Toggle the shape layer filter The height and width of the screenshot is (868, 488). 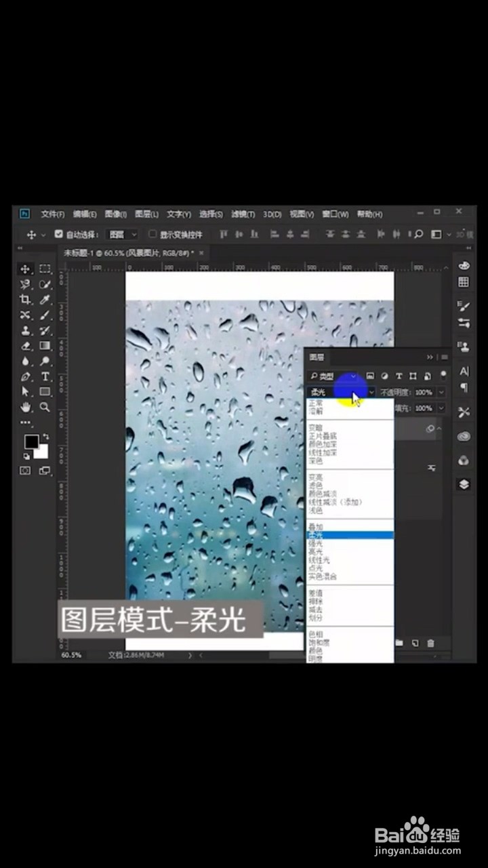(x=413, y=376)
